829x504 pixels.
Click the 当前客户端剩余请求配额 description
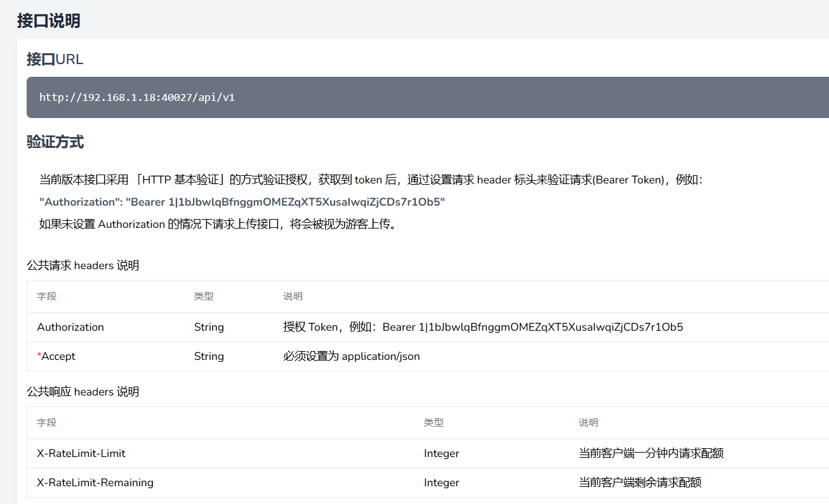(x=640, y=482)
